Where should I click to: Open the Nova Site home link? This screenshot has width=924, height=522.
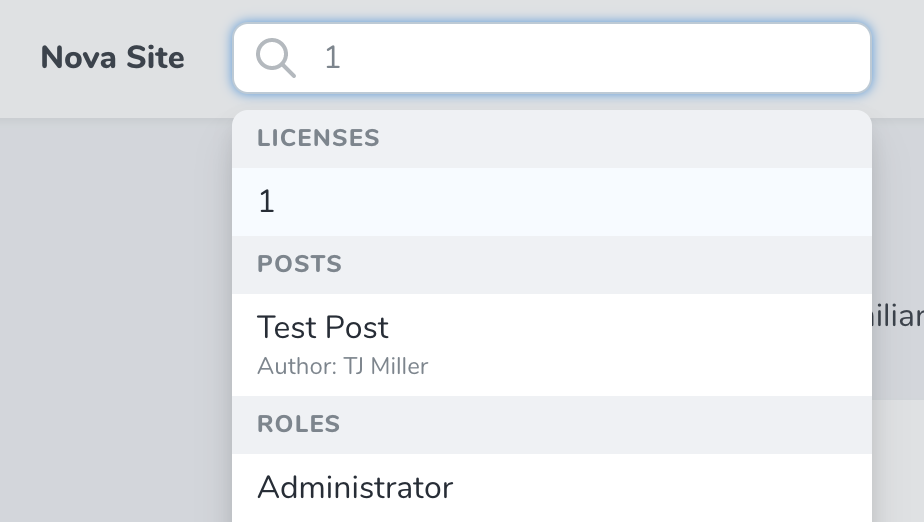coord(112,58)
